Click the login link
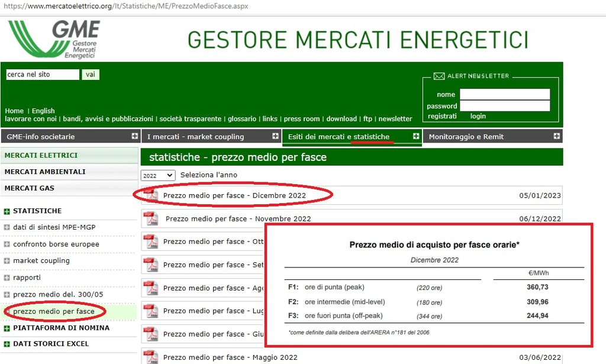Screen dimensions: 606x364 pos(478,117)
